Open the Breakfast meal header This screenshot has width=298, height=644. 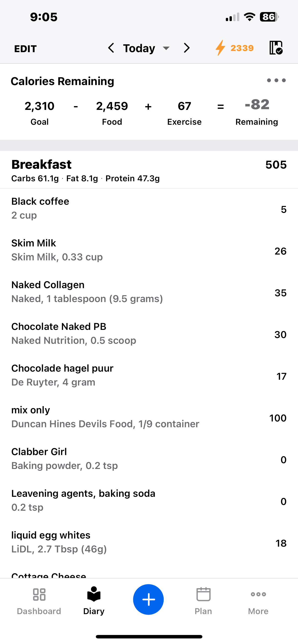(149, 170)
